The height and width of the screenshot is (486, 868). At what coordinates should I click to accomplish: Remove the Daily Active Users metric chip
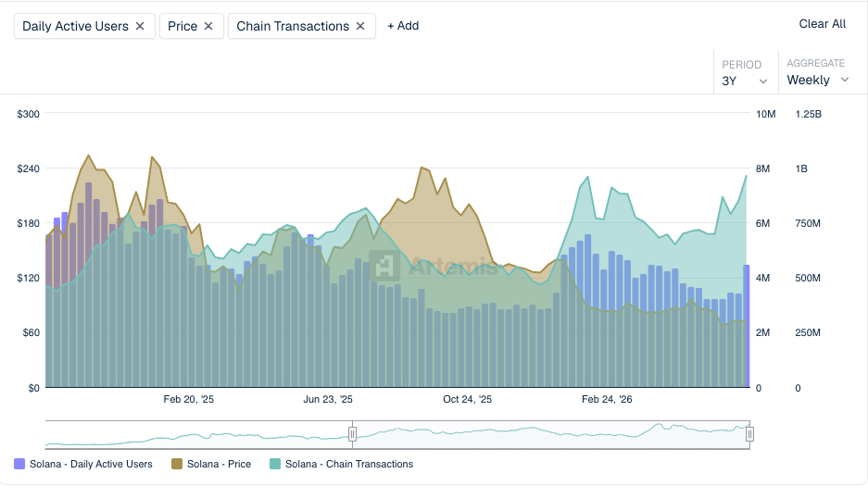tap(140, 26)
